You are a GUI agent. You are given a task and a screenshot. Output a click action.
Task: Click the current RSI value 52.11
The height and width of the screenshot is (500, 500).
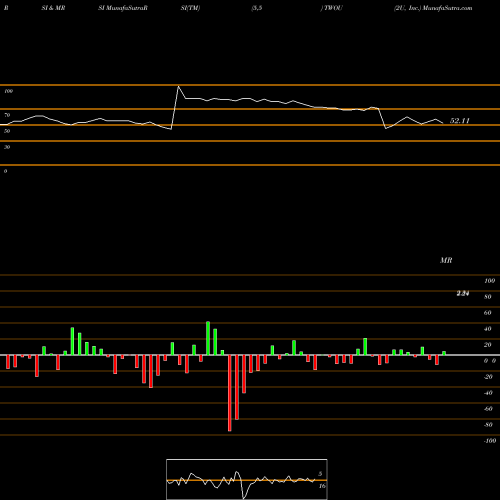click(460, 121)
